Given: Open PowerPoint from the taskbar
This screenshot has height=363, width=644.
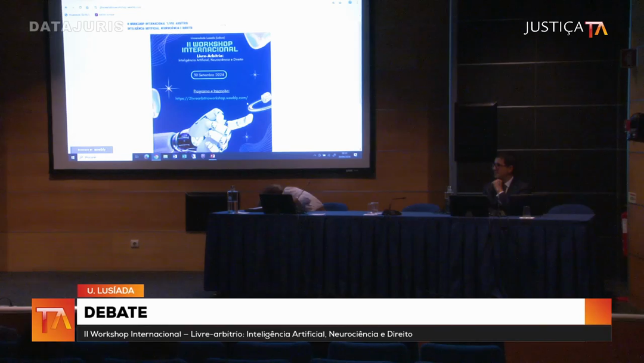Looking at the screenshot, I should (x=212, y=156).
